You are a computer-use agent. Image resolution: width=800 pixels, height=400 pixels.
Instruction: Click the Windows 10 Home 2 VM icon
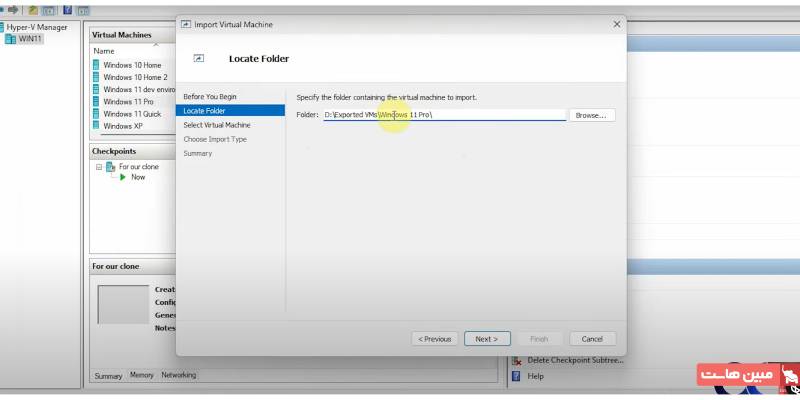[96, 77]
